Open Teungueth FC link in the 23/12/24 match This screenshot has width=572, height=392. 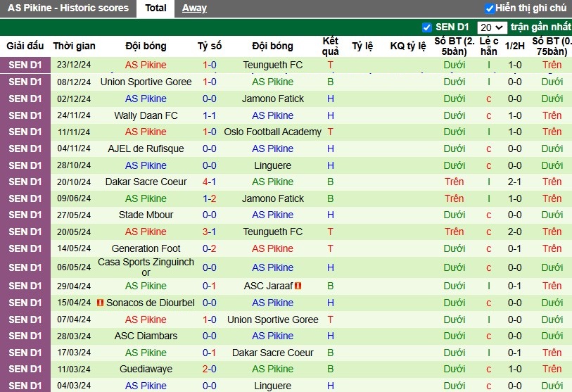pos(273,65)
